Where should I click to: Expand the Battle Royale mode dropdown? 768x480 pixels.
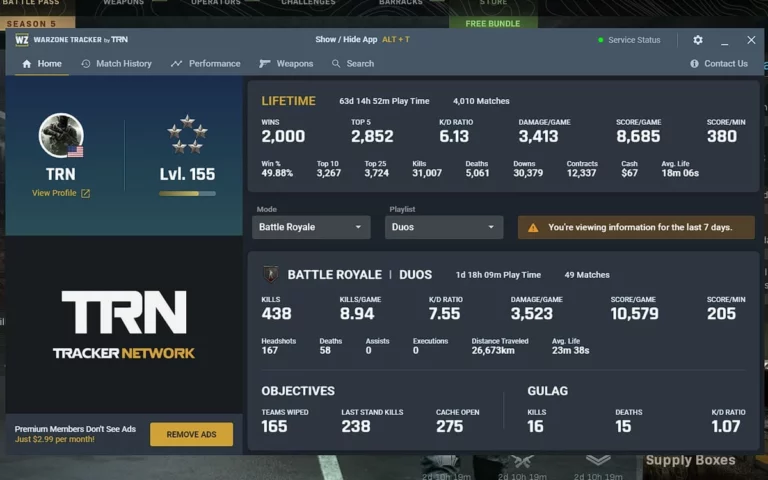click(x=311, y=228)
